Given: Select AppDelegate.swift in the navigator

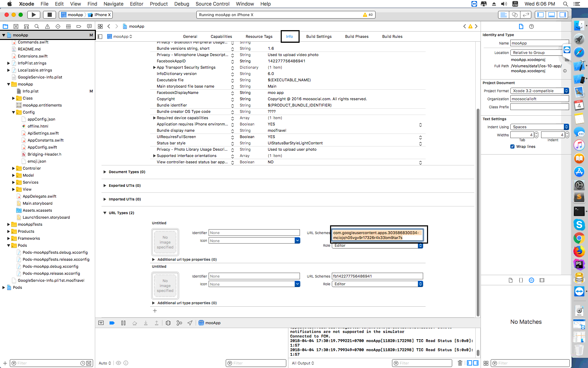Looking at the screenshot, I should pos(39,196).
